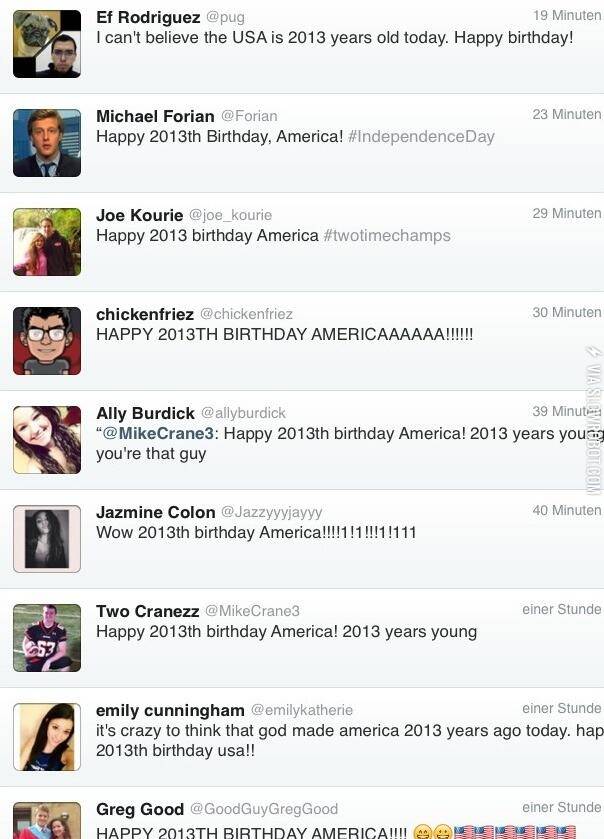Click the Michael Forian display name
This screenshot has width=604, height=839.
[x=155, y=116]
